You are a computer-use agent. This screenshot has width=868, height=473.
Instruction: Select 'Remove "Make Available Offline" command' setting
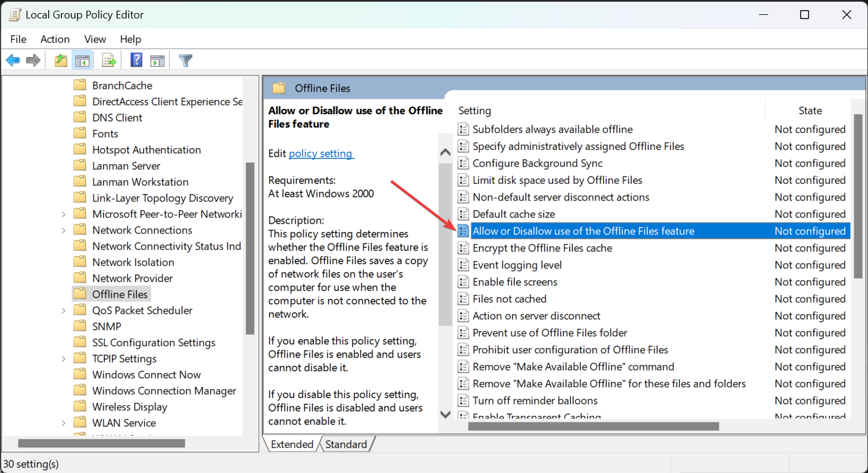(573, 367)
